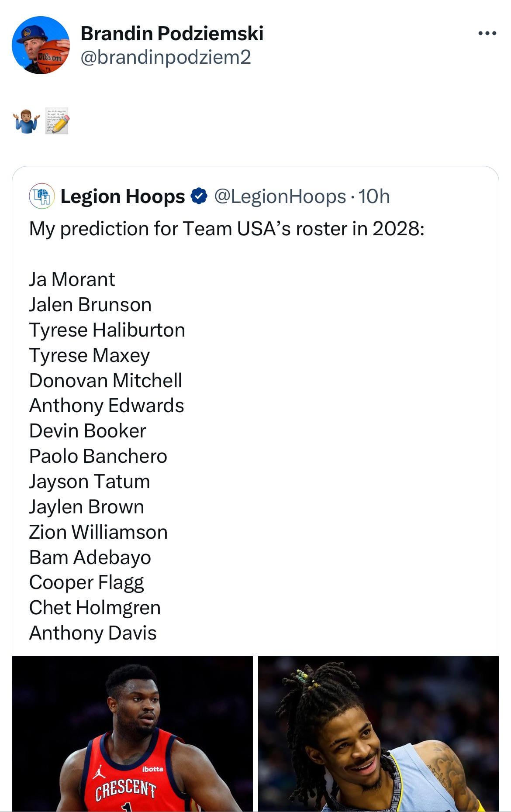
Task: Open the Brandin Podziemski display name
Action: point(172,34)
